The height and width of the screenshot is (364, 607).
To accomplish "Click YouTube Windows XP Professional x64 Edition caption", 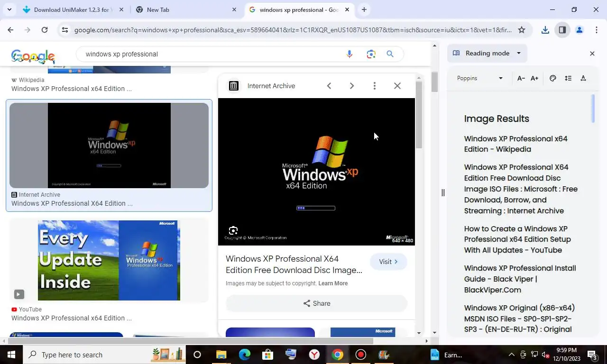I will (x=72, y=318).
